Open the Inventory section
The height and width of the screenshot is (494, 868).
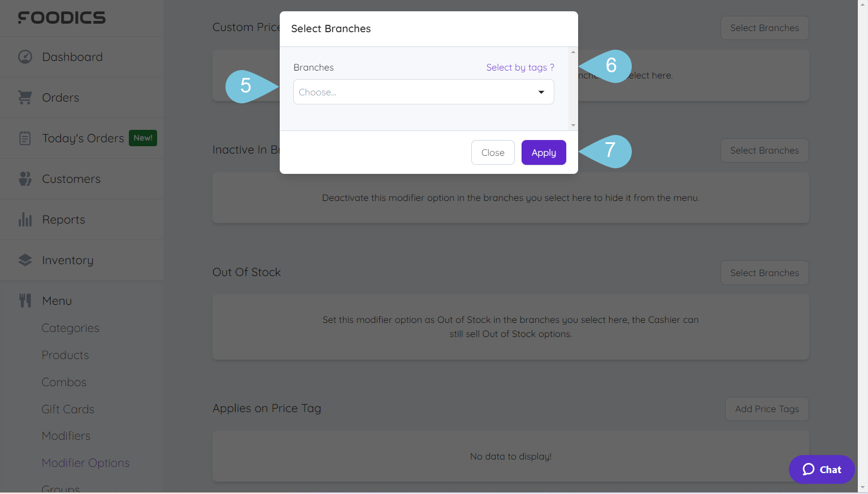tap(82, 260)
